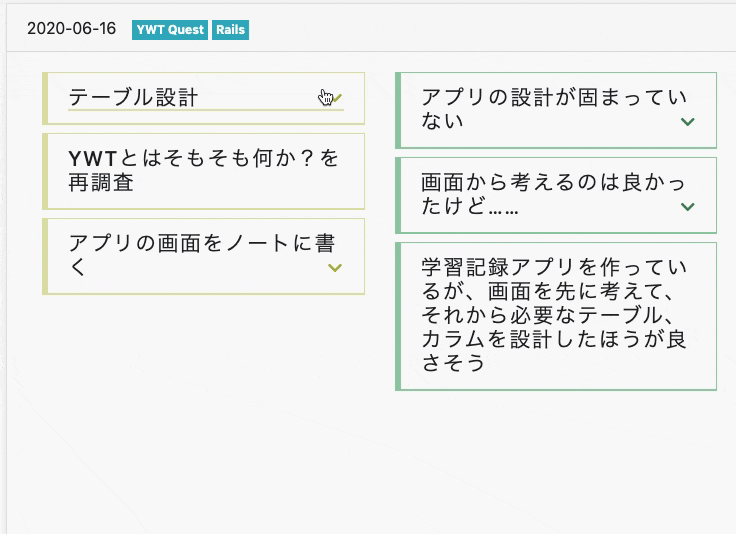Expand the 画面から考えるのは良かったけど card chevron

tap(688, 207)
